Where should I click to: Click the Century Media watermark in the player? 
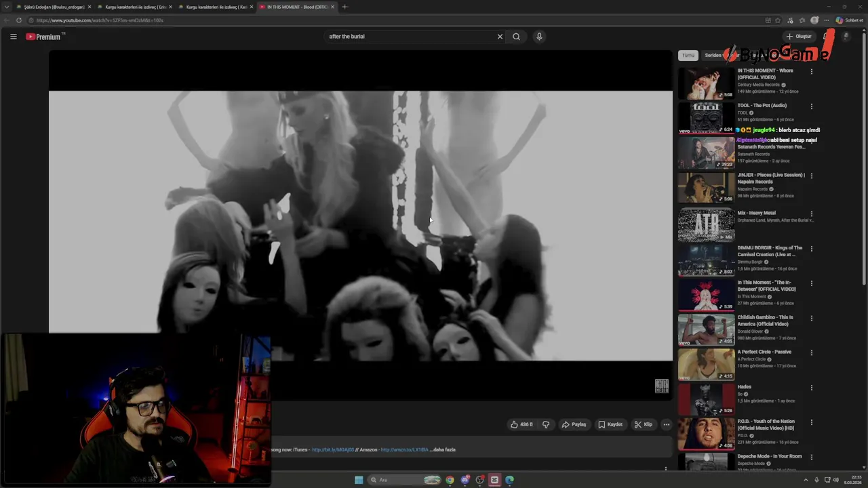pyautogui.click(x=661, y=386)
